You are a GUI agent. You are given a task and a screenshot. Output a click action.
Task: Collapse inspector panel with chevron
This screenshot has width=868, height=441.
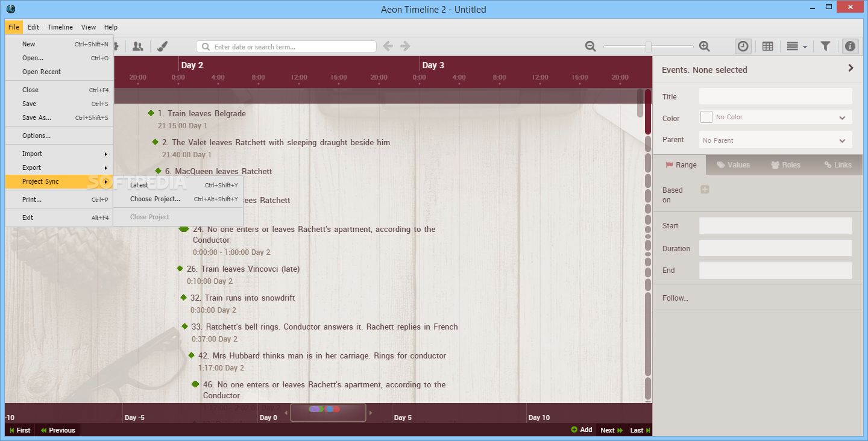pyautogui.click(x=851, y=68)
